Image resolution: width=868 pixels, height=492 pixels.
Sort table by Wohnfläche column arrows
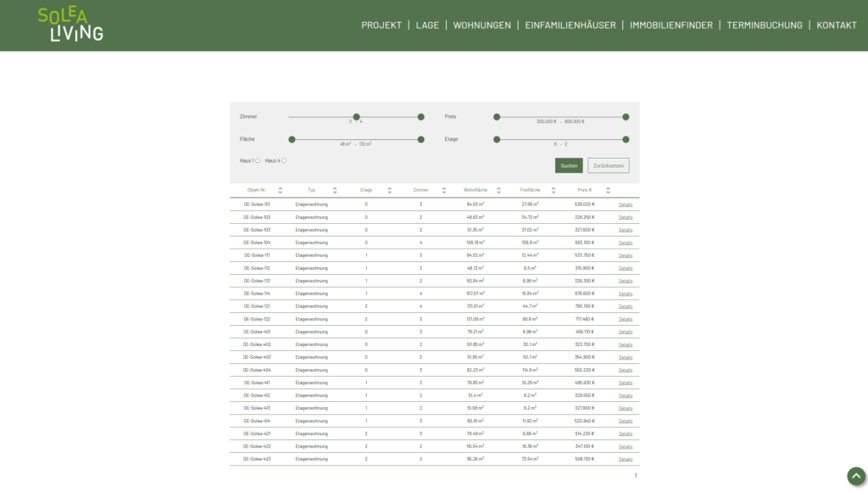click(x=498, y=190)
